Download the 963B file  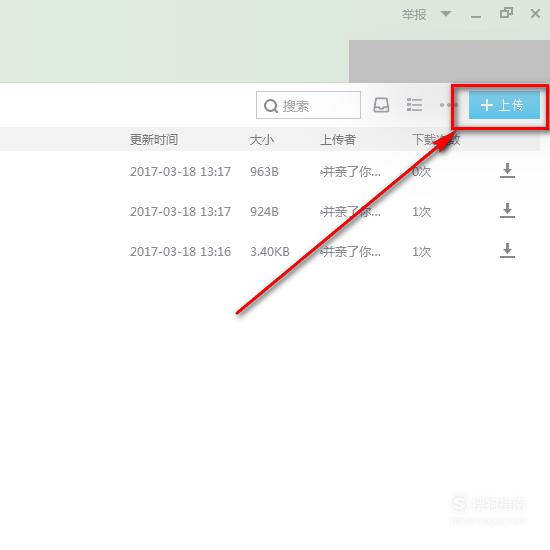[x=507, y=170]
